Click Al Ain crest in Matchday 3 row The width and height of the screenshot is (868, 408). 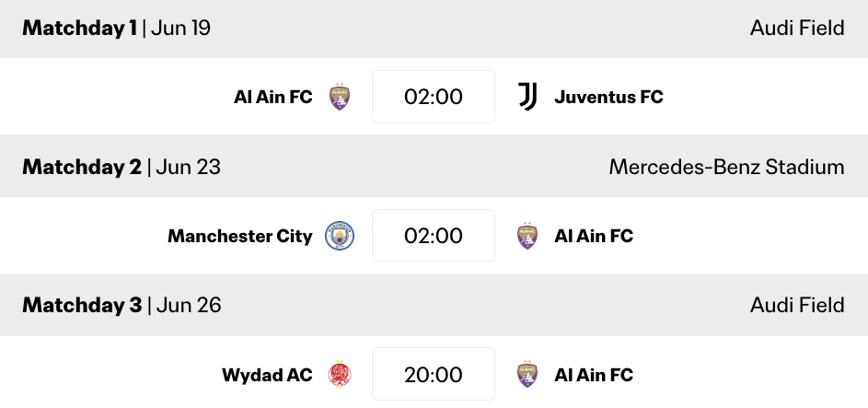tap(527, 375)
